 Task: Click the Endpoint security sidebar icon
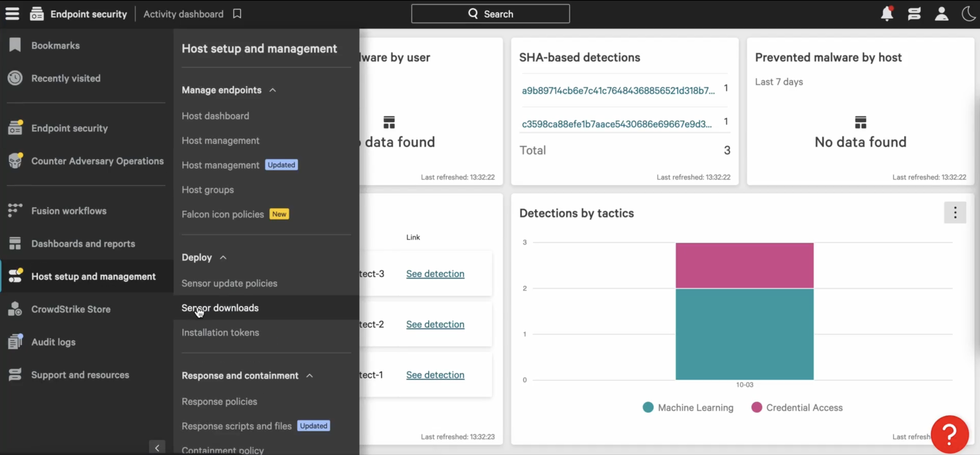pyautogui.click(x=15, y=128)
